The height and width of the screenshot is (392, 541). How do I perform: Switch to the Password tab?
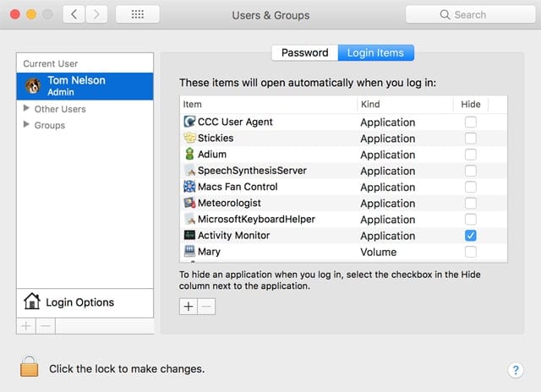click(x=304, y=52)
